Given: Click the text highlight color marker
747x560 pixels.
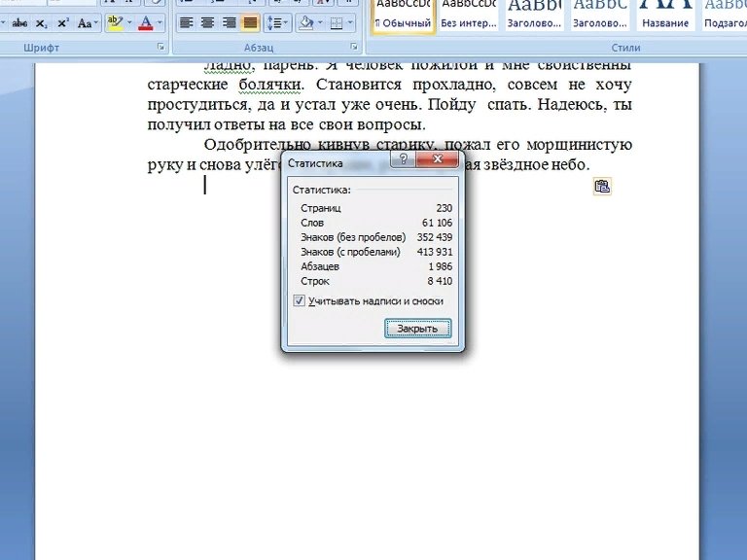Looking at the screenshot, I should click(114, 22).
